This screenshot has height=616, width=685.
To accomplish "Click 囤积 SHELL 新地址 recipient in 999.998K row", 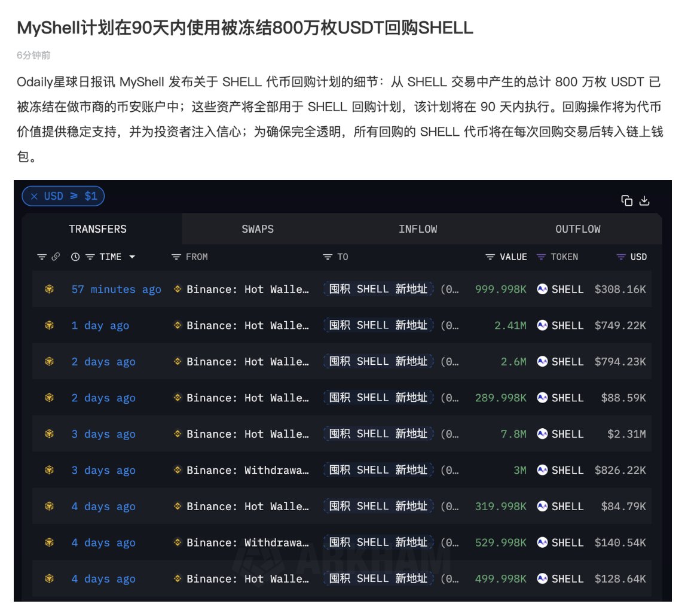I will (378, 289).
